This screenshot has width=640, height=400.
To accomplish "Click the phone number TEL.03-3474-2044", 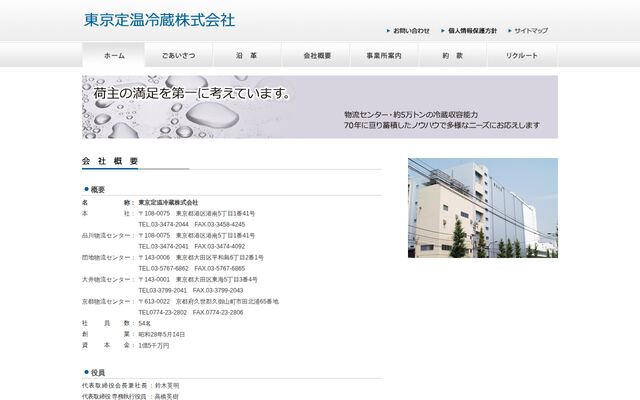I will tap(163, 224).
